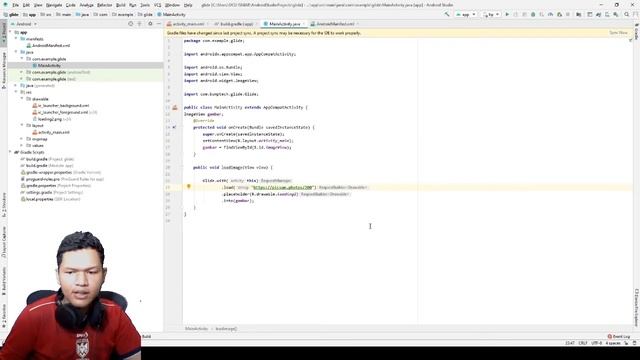
Task: Start debugging with the bug icon
Action: [533, 14]
